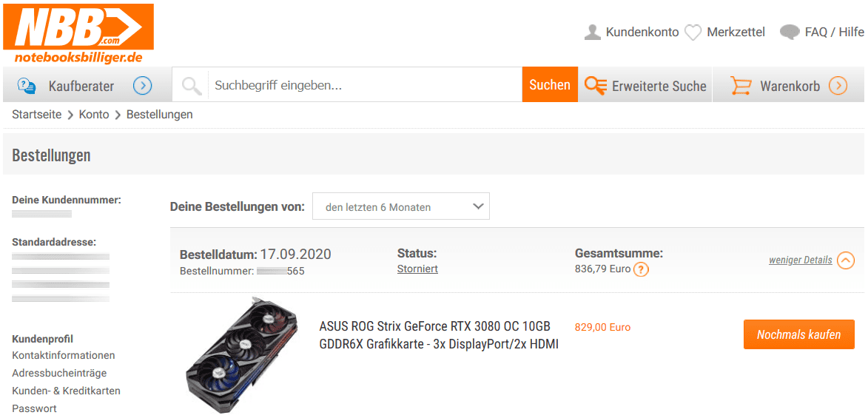The width and height of the screenshot is (868, 418).
Task: Open Kunden- & Kreditkarten in the sidebar
Action: [x=67, y=391]
